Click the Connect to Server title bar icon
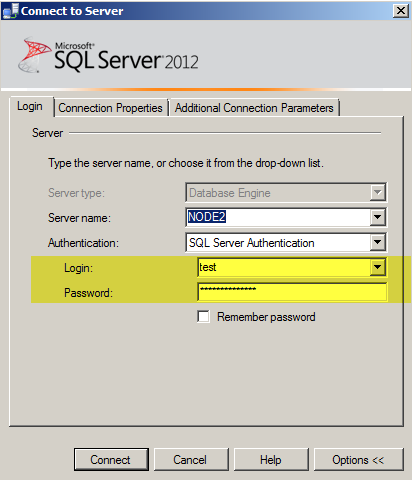Screen dimensions: 412x480 [10, 11]
